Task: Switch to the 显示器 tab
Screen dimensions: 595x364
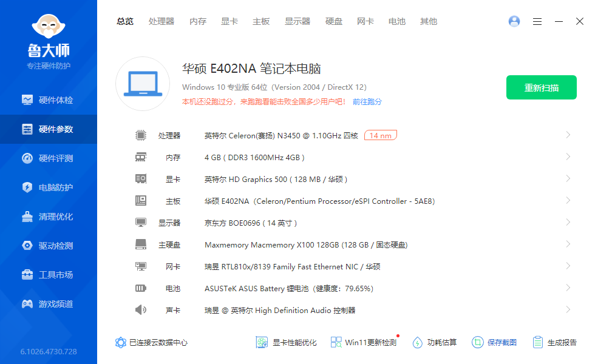Action: [297, 22]
